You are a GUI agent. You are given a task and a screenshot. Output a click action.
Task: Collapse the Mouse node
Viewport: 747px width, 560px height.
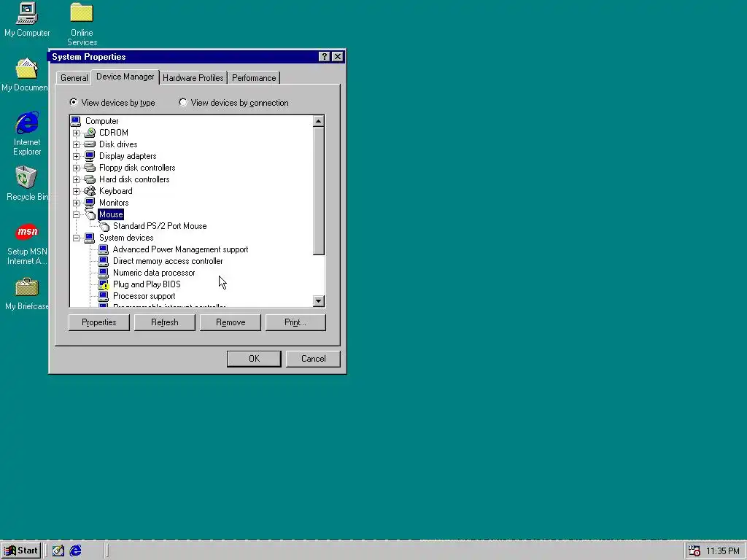(x=76, y=214)
